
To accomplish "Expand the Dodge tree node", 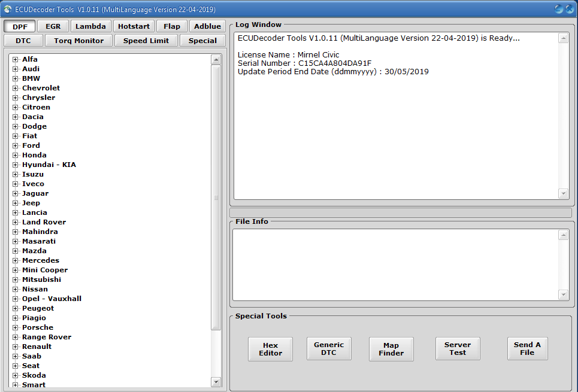I will 15,126.
